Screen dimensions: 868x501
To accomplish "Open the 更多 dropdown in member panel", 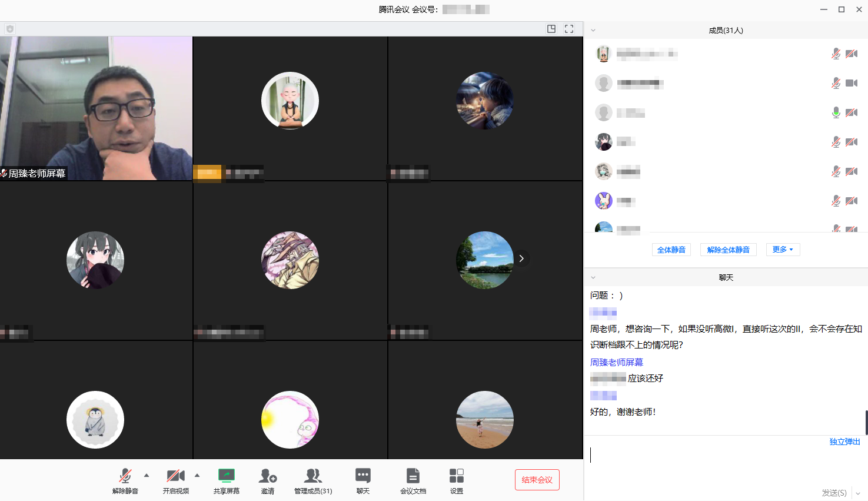I will point(783,249).
